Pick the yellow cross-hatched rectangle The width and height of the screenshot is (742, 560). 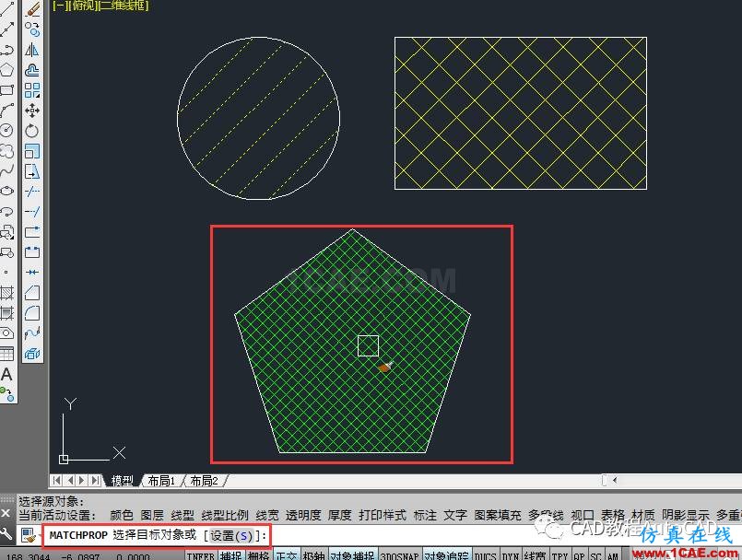pos(521,113)
